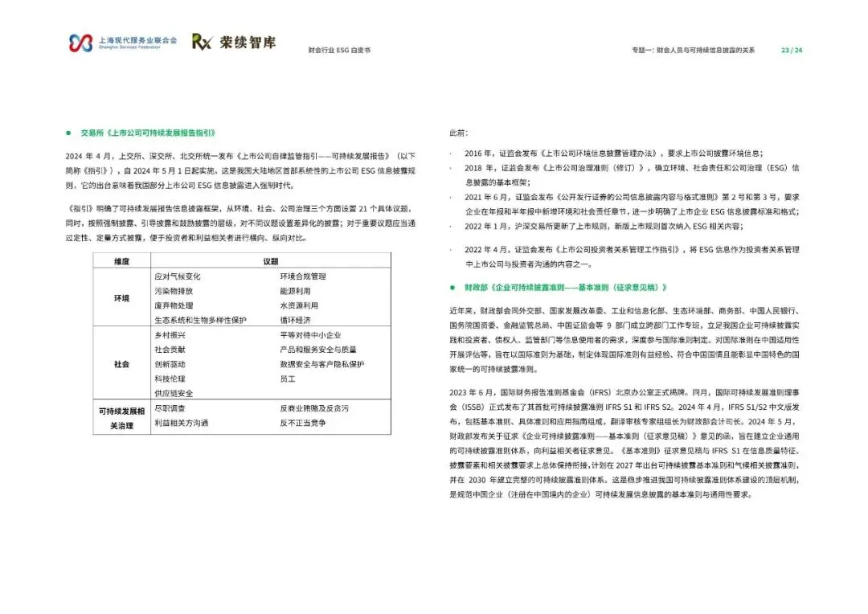Screen dimensions: 868x614
Task: Click the text 此前:
Action: [459, 133]
